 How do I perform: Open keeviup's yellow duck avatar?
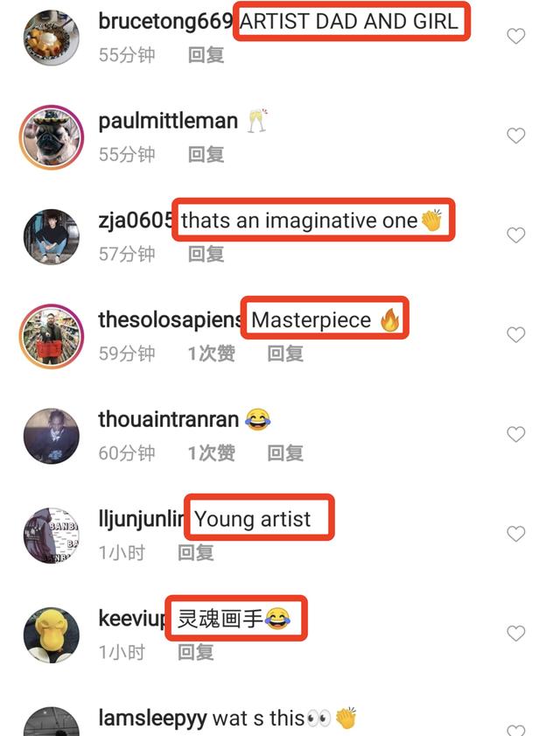point(51,634)
